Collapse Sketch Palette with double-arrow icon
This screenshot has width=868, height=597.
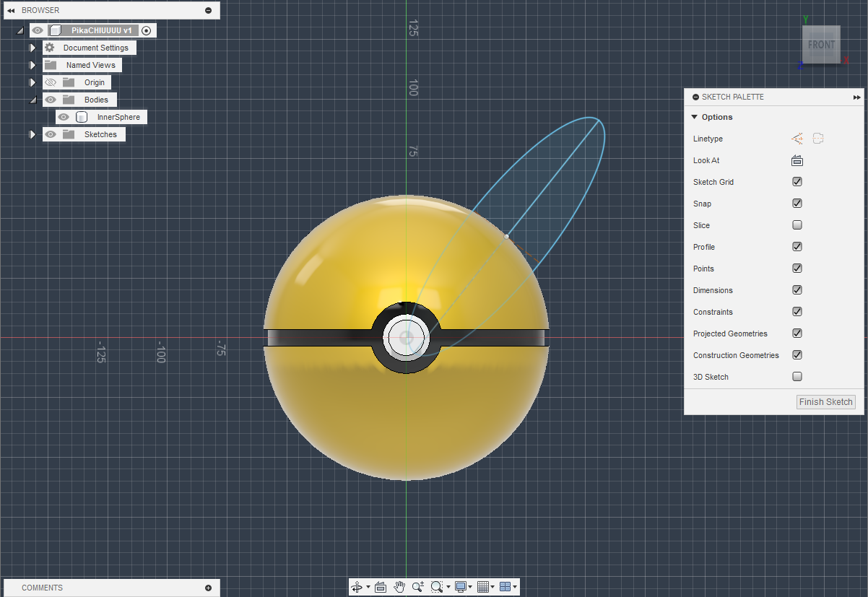coord(857,97)
